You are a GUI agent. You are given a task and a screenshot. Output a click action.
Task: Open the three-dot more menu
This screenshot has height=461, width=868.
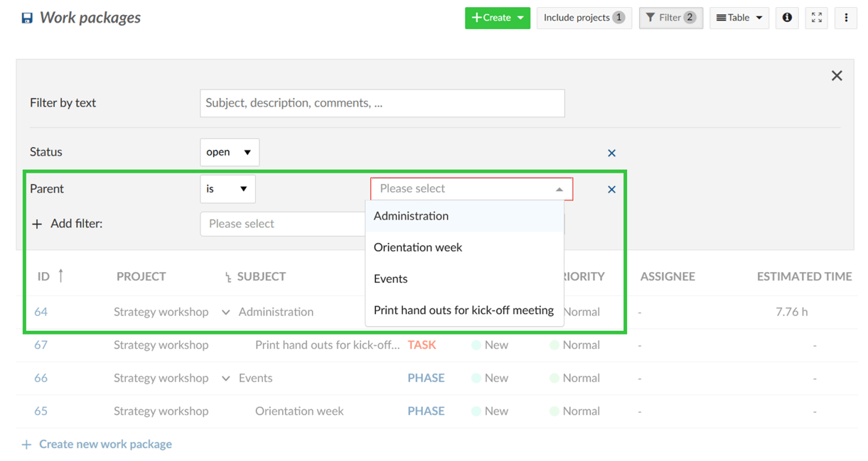pyautogui.click(x=846, y=18)
